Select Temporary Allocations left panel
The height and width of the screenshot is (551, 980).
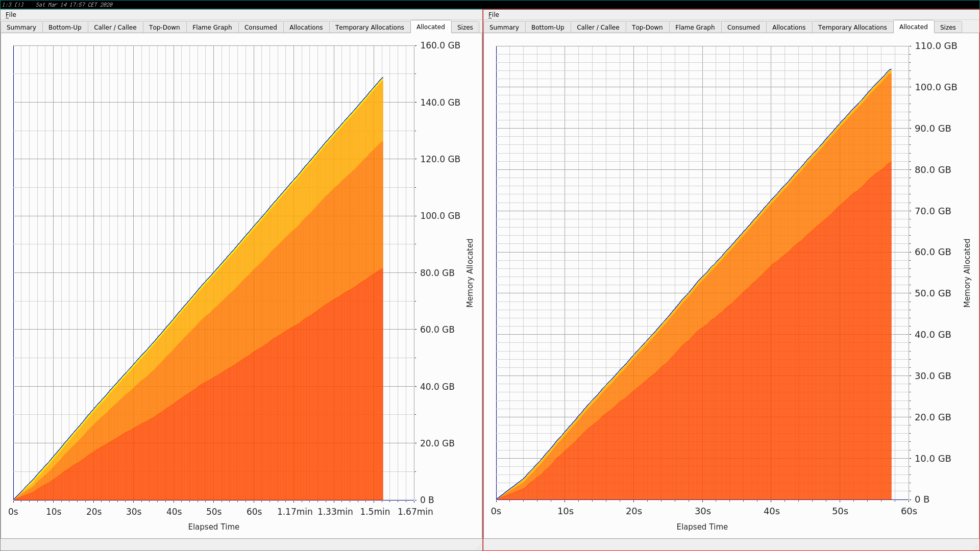click(370, 27)
